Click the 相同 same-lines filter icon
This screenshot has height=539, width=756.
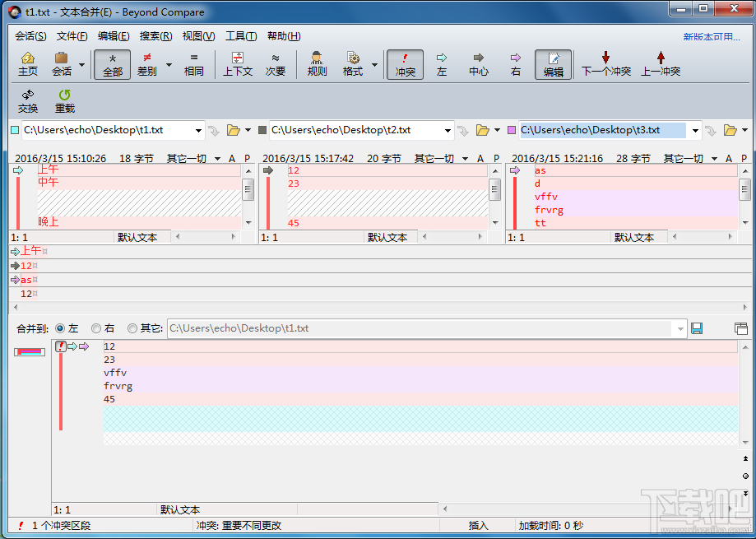[x=193, y=64]
